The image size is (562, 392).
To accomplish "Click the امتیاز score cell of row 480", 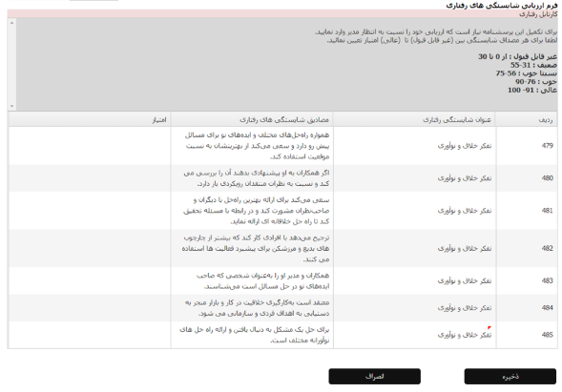I will pyautogui.click(x=90, y=178).
